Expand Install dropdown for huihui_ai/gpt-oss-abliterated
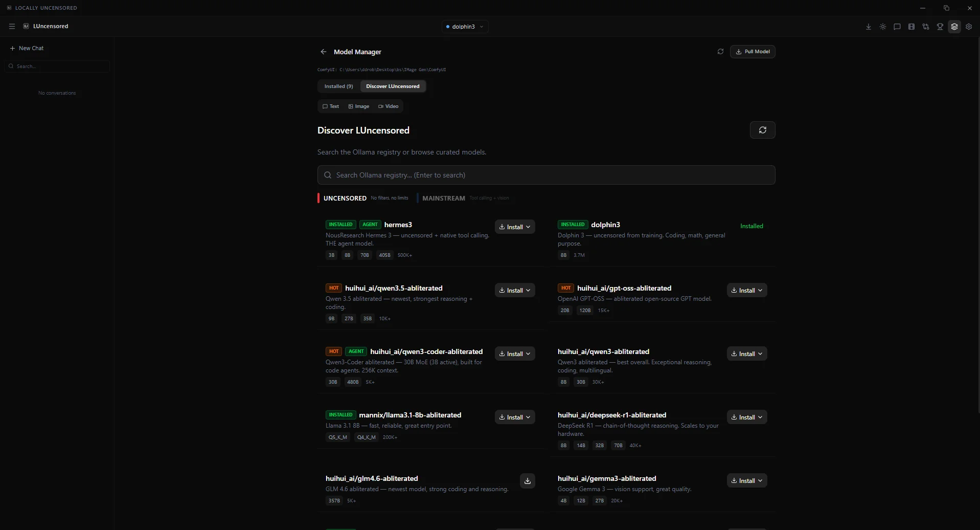 [x=747, y=290]
